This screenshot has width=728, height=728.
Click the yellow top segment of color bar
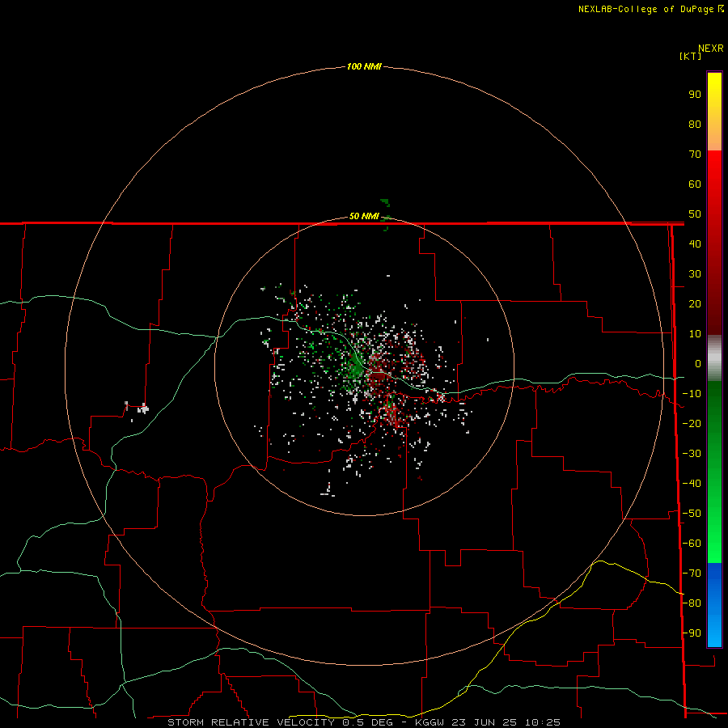tap(714, 112)
